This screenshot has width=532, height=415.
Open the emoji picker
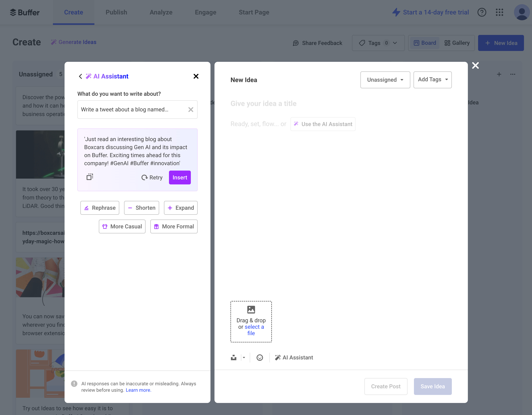click(260, 357)
